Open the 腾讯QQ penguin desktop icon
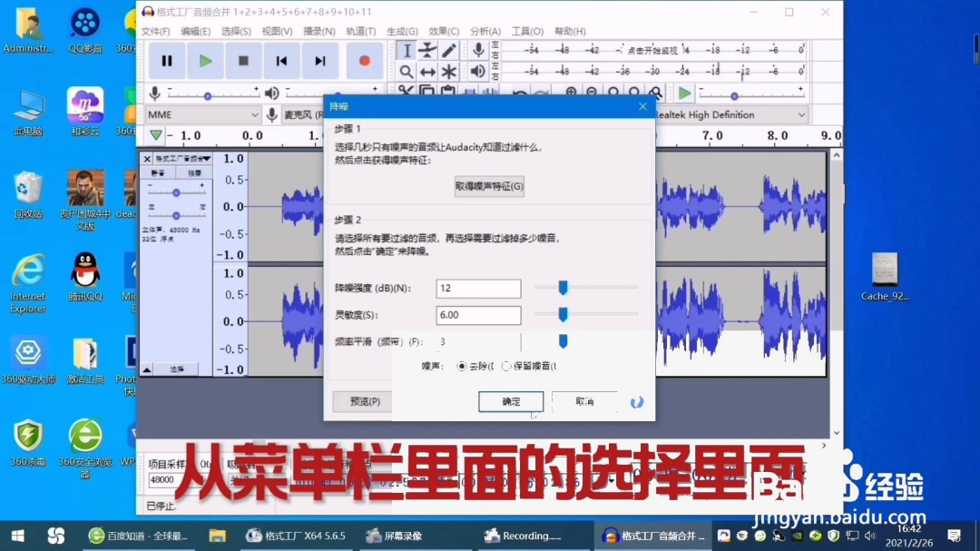Screen dimensions: 980x551 click(85, 276)
